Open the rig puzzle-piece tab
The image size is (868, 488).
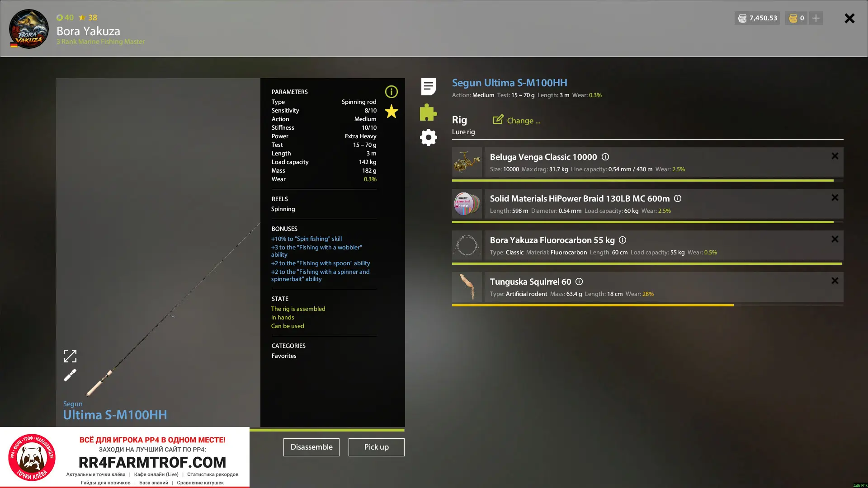pos(428,112)
